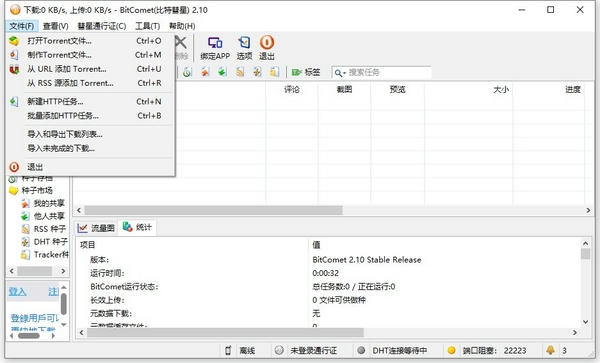Sort by the 进度 column header
Image resolution: width=600 pixels, height=363 pixels.
point(548,90)
